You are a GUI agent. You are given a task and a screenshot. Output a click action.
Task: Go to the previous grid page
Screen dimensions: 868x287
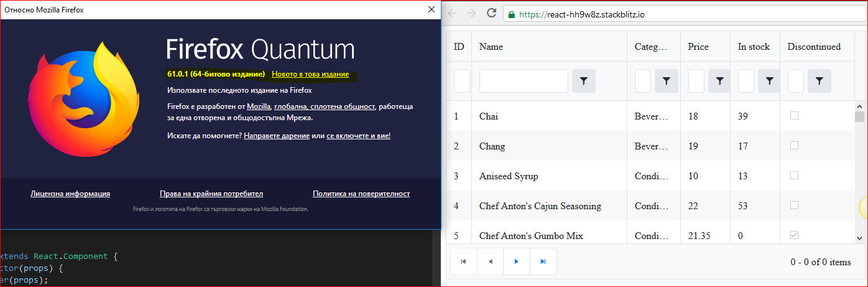[x=490, y=261]
